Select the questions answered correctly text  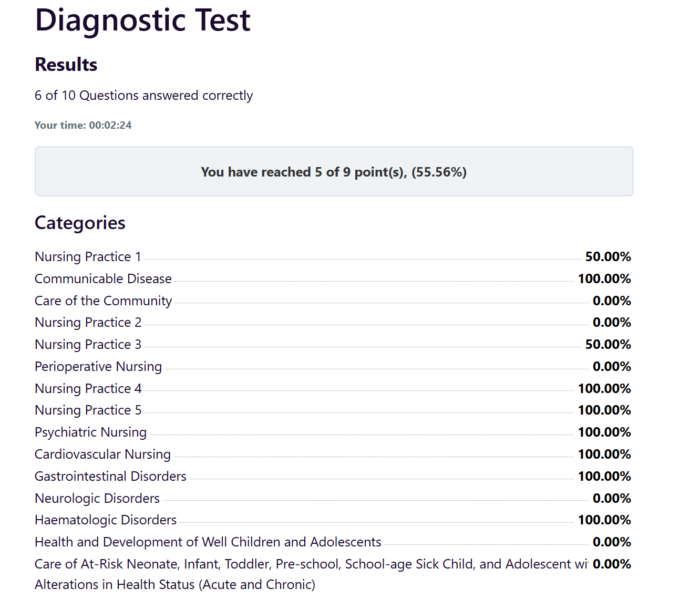[x=143, y=96]
